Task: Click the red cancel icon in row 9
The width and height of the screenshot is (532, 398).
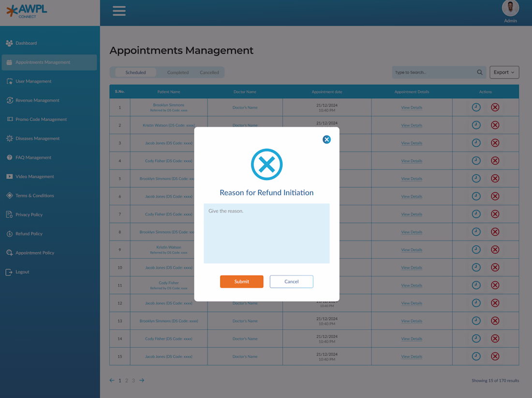Action: (x=495, y=250)
